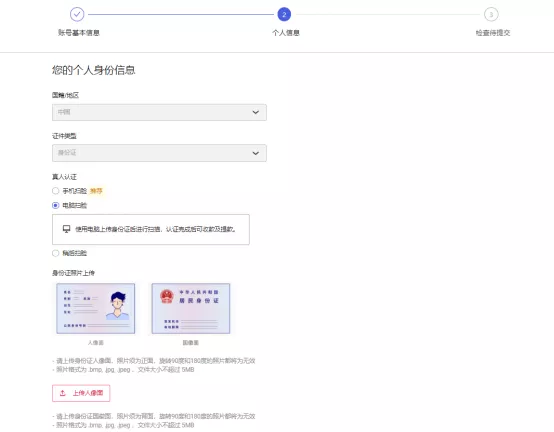Image resolution: width=554 pixels, height=432 pixels.
Task: Click the 检查待提交 step label
Action: tap(493, 33)
